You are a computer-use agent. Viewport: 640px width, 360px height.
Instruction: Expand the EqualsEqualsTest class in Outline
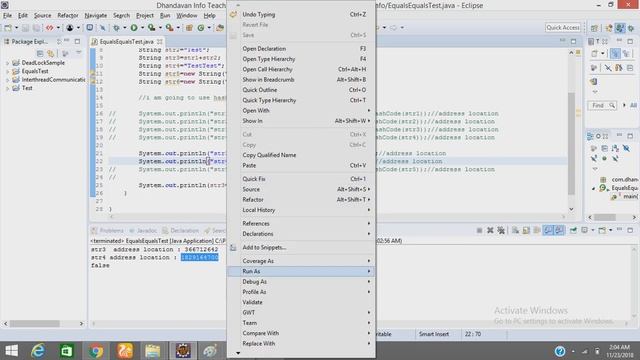(x=593, y=188)
